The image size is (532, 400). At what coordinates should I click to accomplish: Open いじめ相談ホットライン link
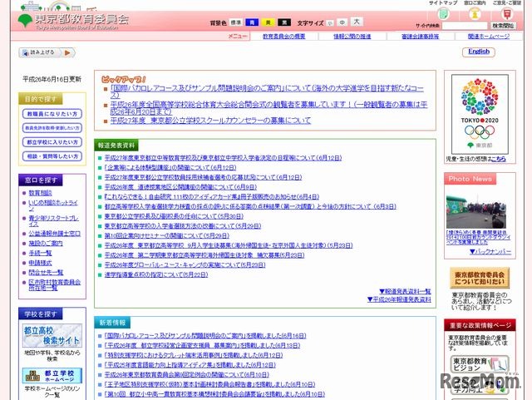coord(53,205)
